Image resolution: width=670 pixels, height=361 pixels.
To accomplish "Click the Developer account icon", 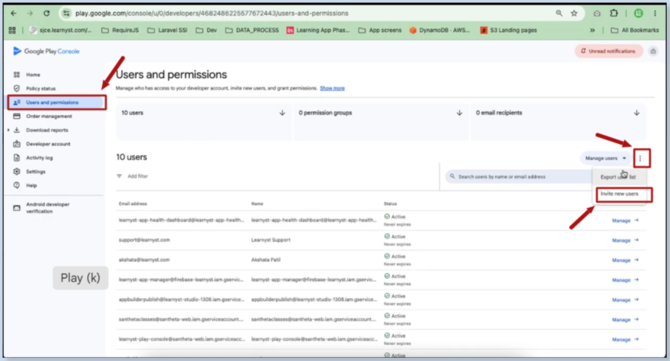I will point(17,144).
